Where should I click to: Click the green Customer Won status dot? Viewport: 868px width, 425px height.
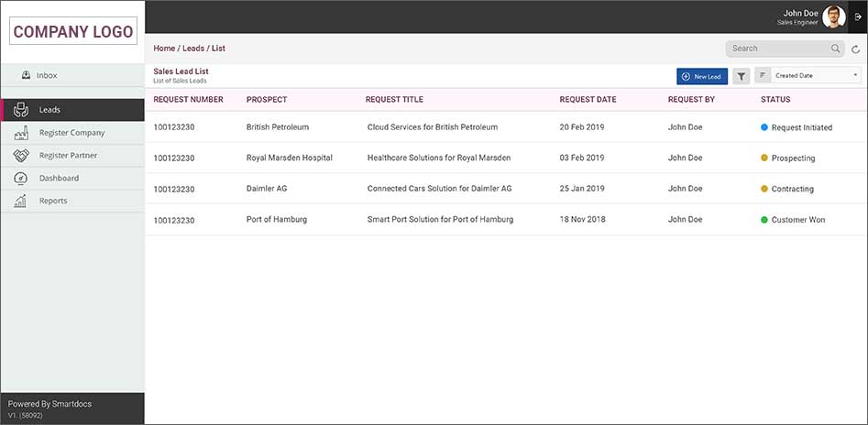coord(764,220)
